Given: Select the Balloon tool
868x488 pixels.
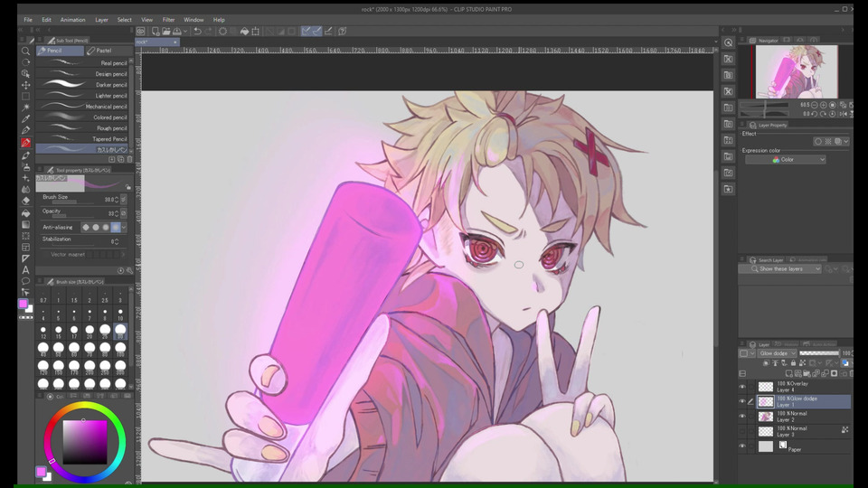Looking at the screenshot, I should [25, 281].
